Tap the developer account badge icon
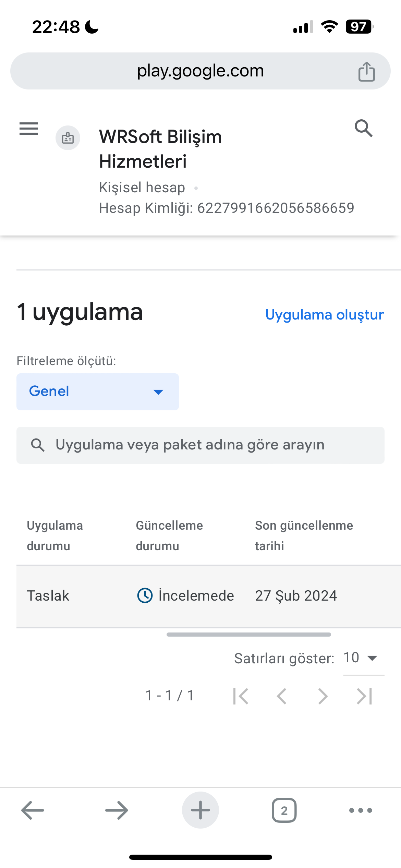401x868 pixels. [x=68, y=138]
